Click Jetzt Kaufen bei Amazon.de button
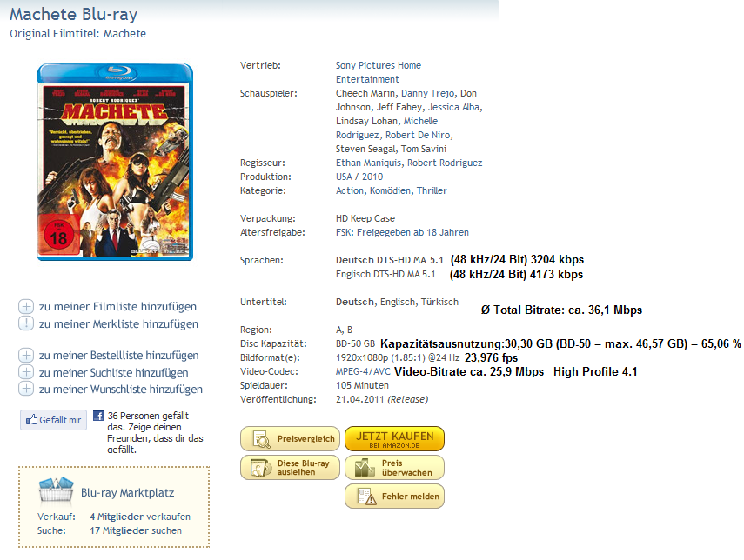 tap(394, 438)
